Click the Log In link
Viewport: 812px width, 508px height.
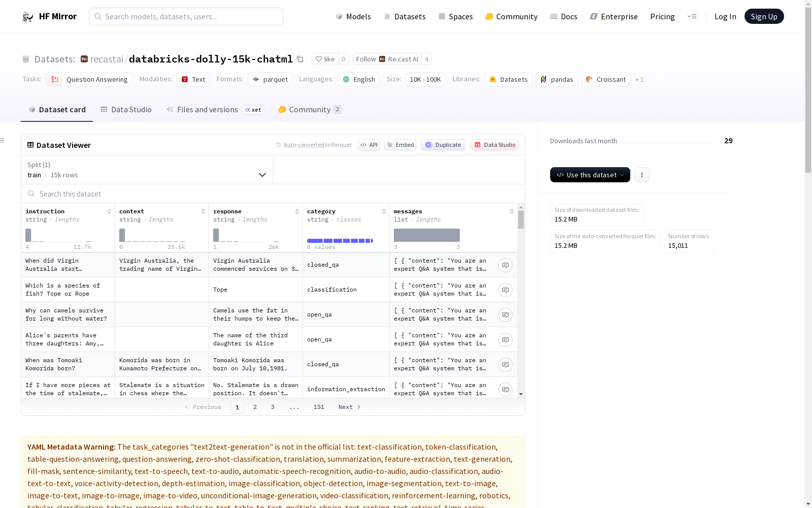click(725, 17)
